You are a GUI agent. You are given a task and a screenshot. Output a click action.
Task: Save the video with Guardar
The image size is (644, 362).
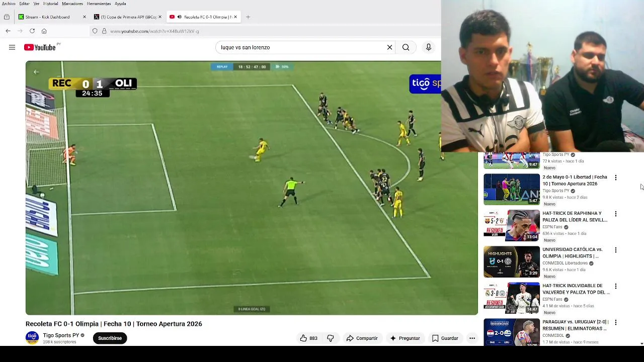tap(445, 338)
